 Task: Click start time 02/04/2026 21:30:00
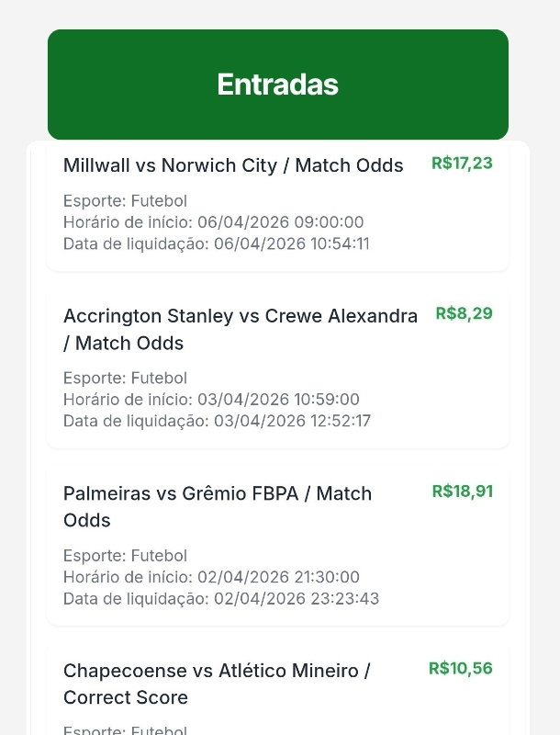point(211,577)
